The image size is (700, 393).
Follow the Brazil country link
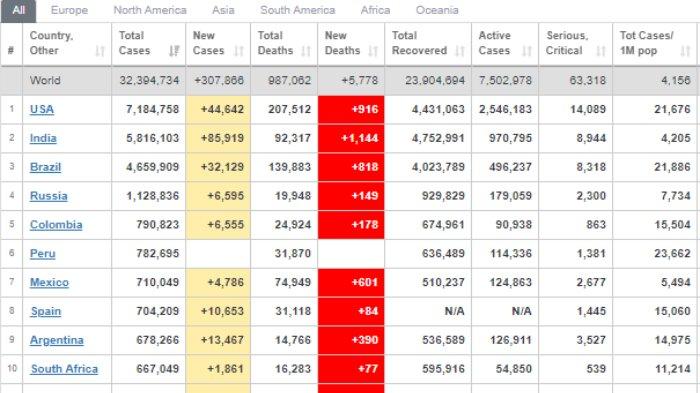pos(46,167)
